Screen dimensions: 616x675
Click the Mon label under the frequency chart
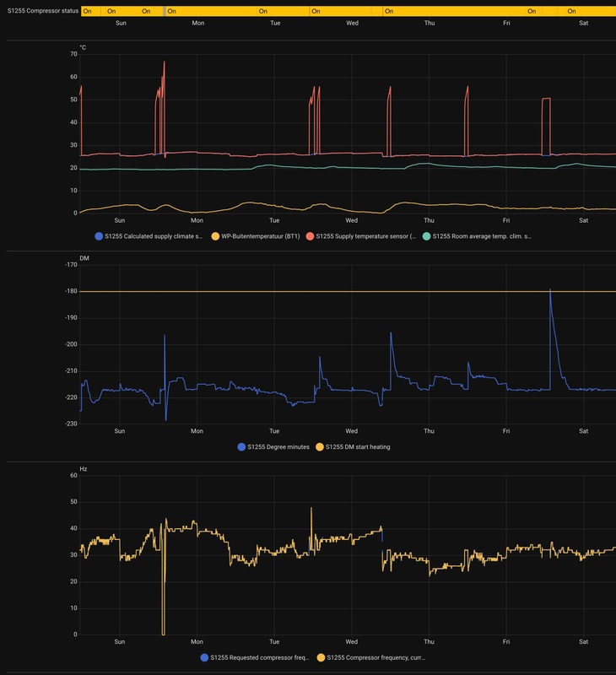(x=197, y=641)
